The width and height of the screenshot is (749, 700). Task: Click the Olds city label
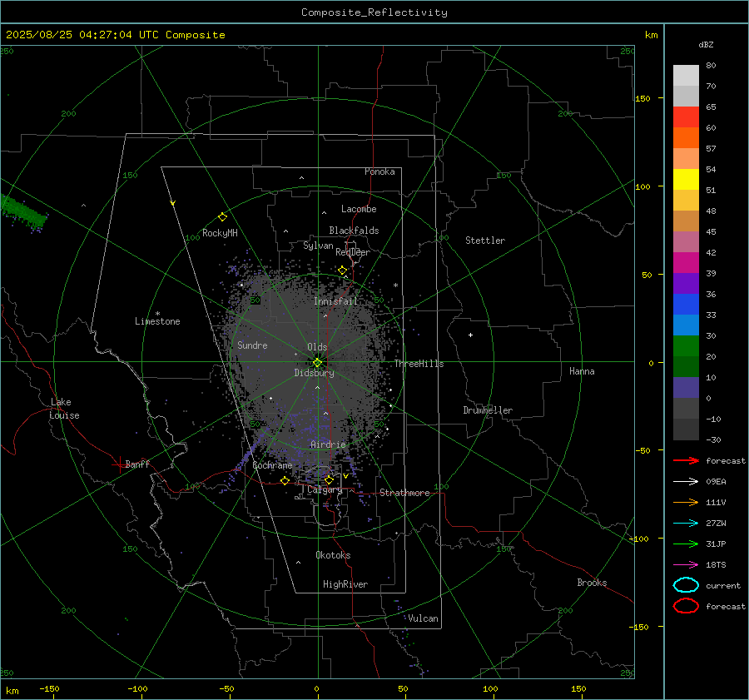click(317, 347)
